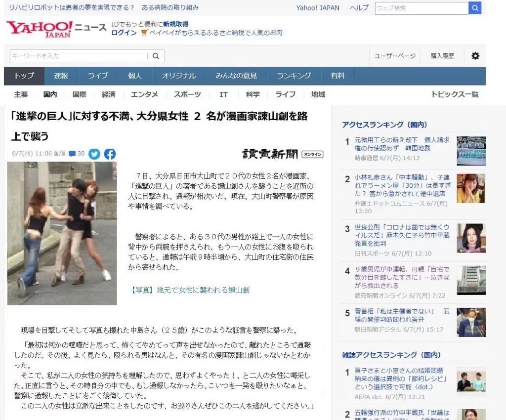The height and width of the screenshot is (420, 506).
Task: Click the ログイン link
Action: click(124, 33)
